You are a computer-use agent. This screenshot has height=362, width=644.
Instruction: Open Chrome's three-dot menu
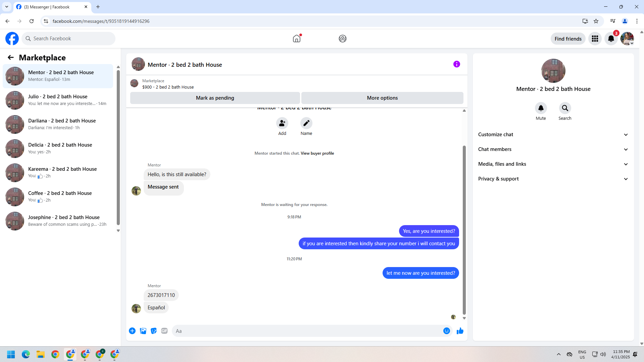(x=637, y=21)
